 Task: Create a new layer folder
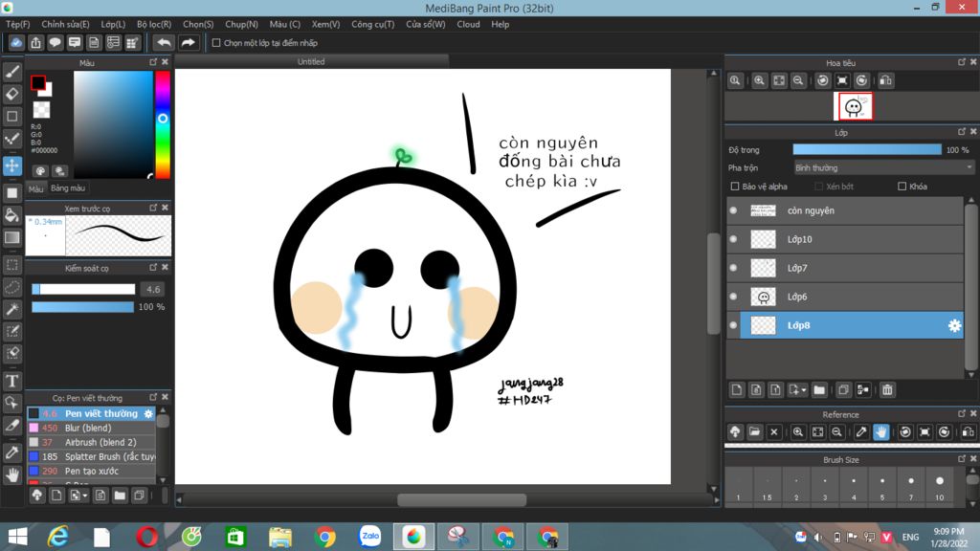[x=819, y=390]
